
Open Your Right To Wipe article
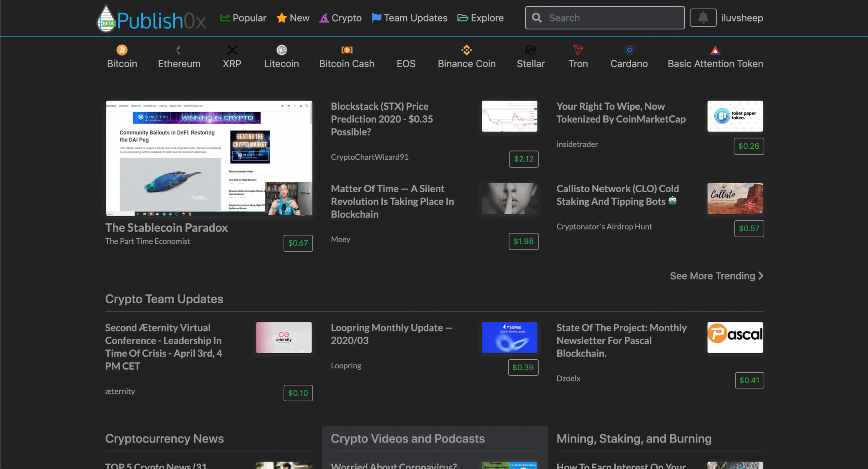[x=621, y=113]
